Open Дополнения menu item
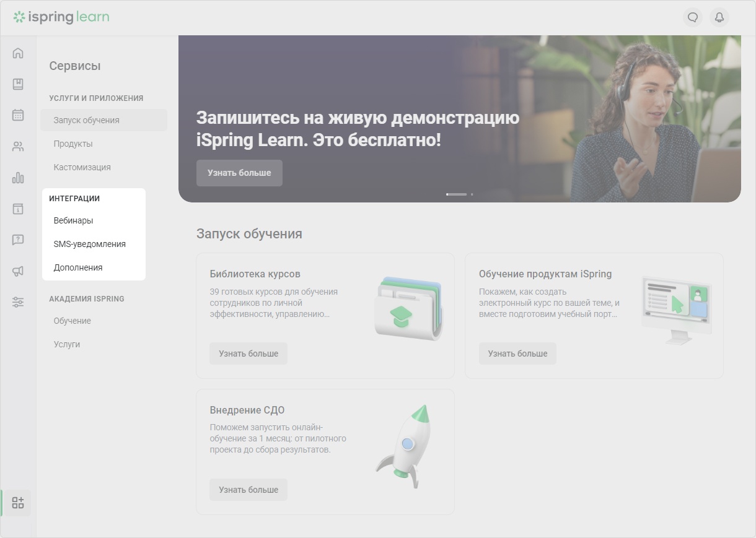756x538 pixels. tap(78, 267)
